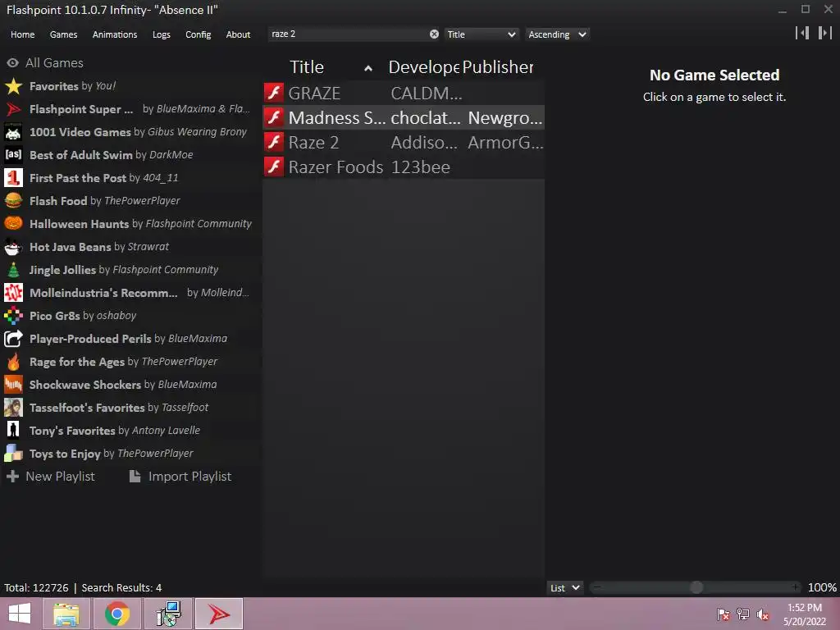Open the About page
The height and width of the screenshot is (630, 840).
click(x=238, y=34)
